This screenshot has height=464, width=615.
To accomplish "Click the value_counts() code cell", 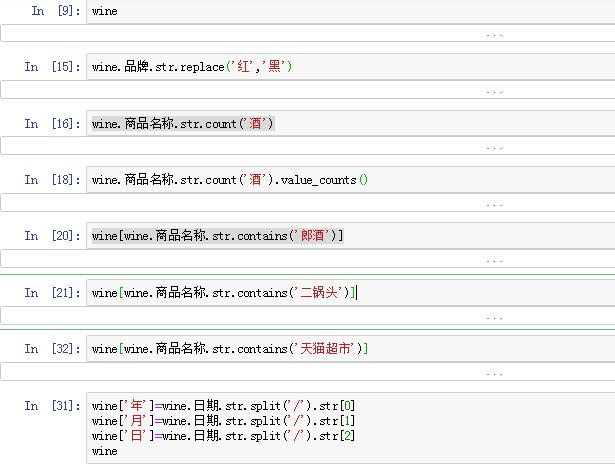I will 350,180.
